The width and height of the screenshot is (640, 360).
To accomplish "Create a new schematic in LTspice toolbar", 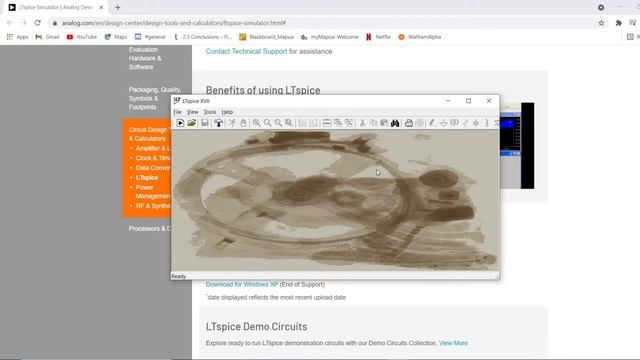I will 180,123.
